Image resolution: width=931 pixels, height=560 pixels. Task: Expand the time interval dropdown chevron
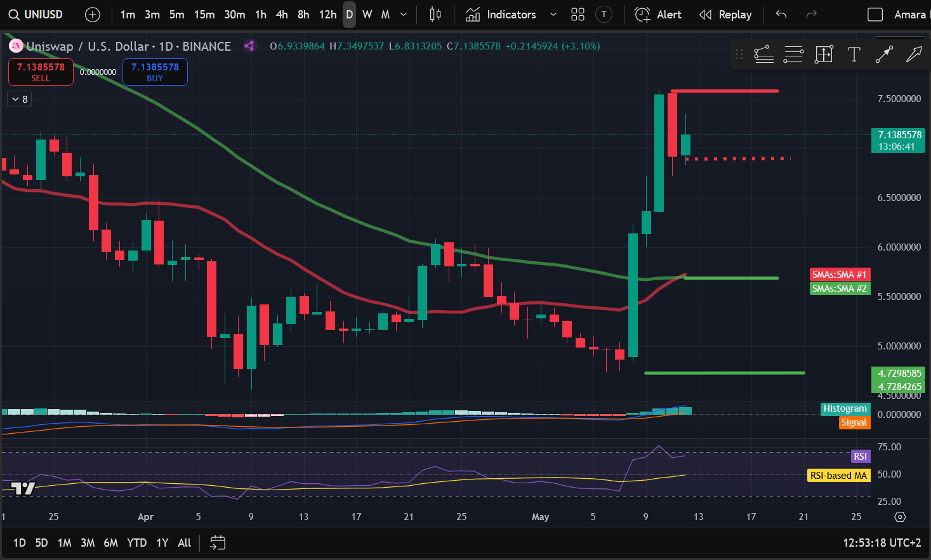[x=404, y=14]
